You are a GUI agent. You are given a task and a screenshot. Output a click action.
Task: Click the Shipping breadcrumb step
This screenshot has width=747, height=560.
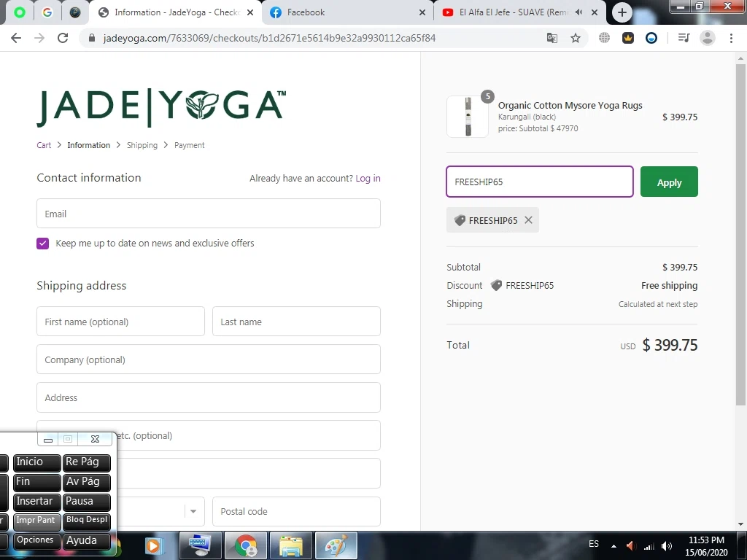pyautogui.click(x=142, y=145)
